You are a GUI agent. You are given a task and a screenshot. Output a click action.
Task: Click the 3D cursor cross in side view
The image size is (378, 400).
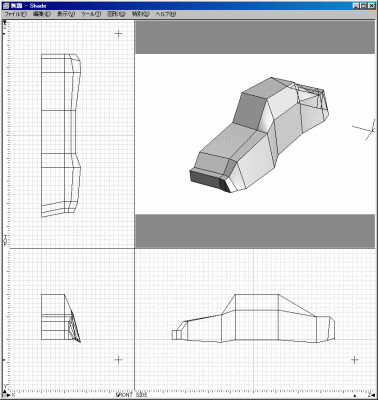(355, 360)
